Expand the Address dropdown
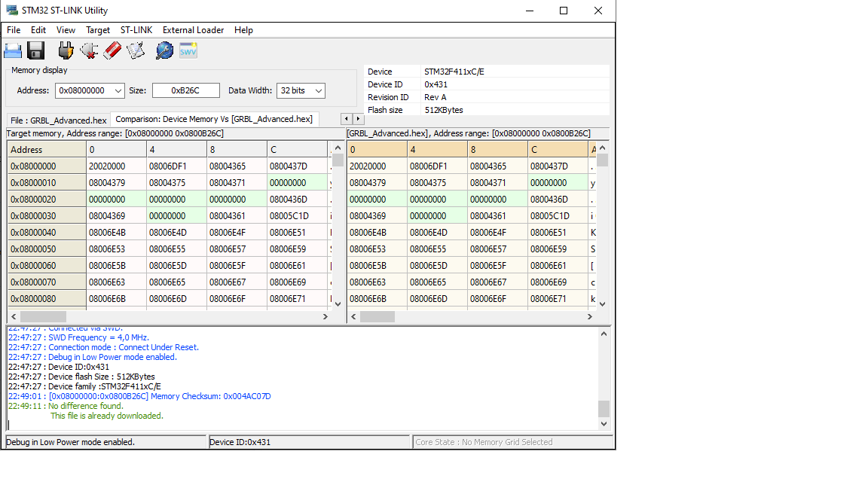Image resolution: width=868 pixels, height=488 pixels. click(x=118, y=90)
